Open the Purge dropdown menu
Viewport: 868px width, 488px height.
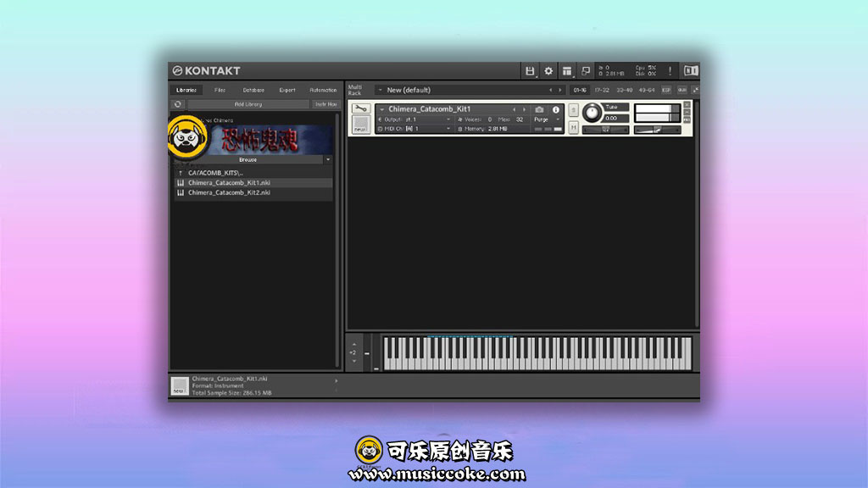[547, 119]
